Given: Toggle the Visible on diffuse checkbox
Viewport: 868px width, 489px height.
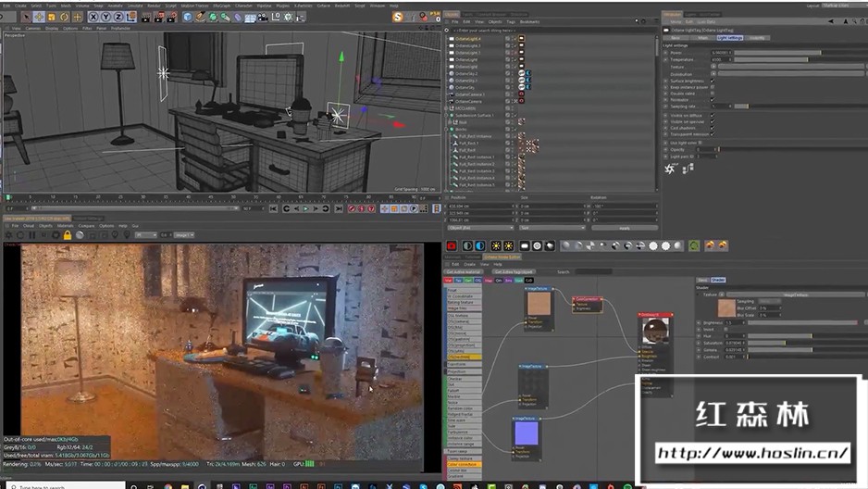Looking at the screenshot, I should [712, 115].
